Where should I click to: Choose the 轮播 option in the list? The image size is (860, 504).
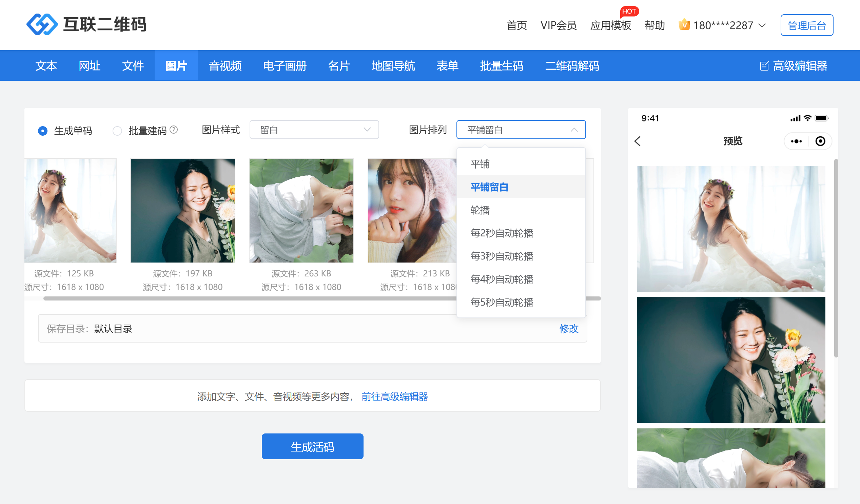tap(480, 210)
